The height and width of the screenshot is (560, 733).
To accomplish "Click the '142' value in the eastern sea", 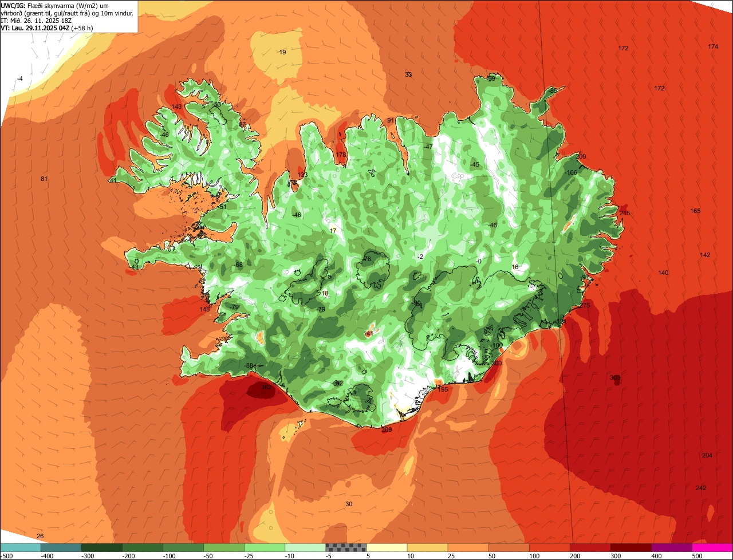I will pyautogui.click(x=705, y=255).
